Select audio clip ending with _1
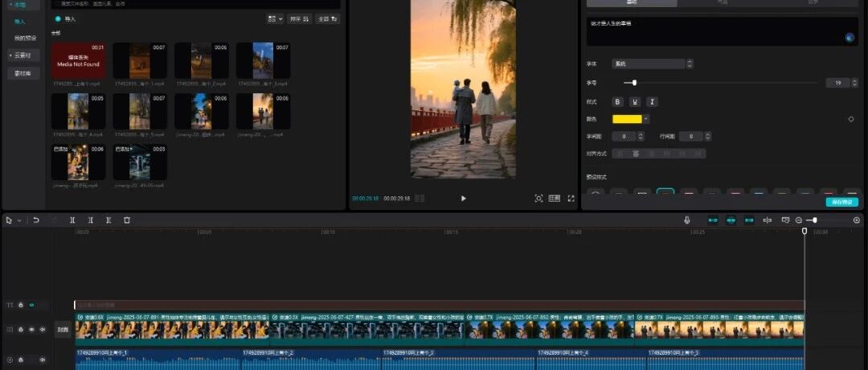 coord(158,359)
